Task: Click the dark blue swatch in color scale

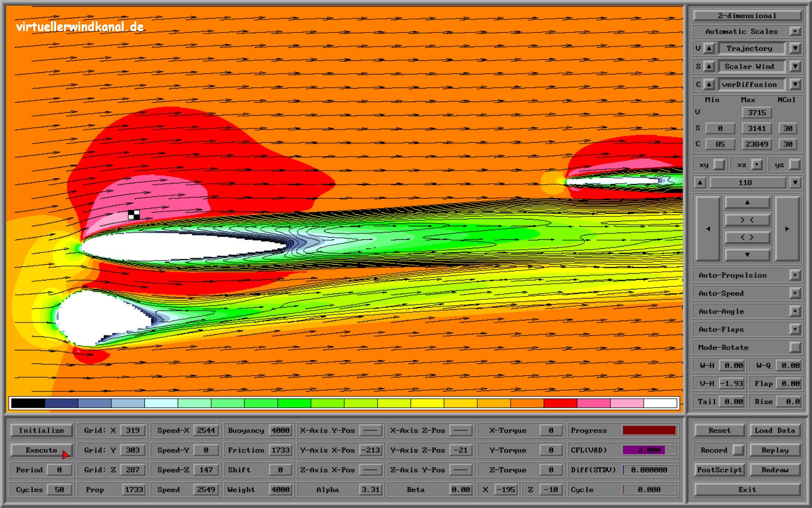Action: point(61,403)
